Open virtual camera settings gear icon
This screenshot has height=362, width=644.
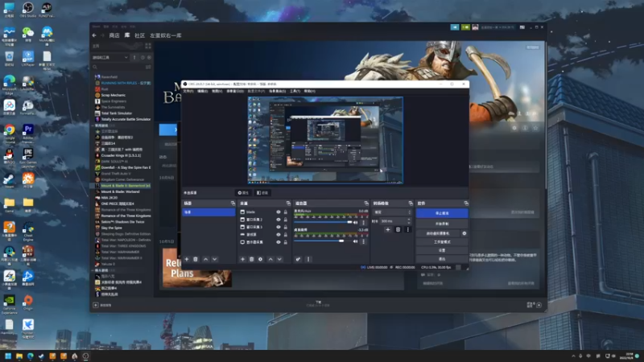[464, 233]
